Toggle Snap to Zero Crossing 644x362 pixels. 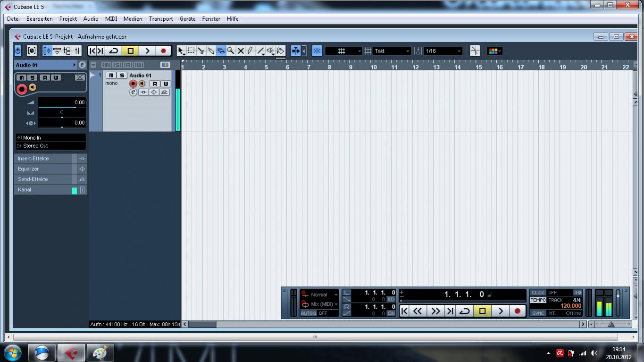475,51
